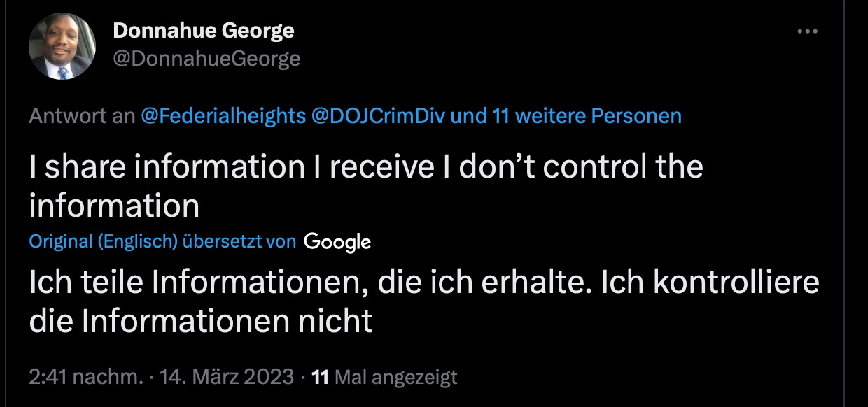868x407 pixels.
Task: Click the "Mal angezeigt" views label
Action: coord(396,378)
